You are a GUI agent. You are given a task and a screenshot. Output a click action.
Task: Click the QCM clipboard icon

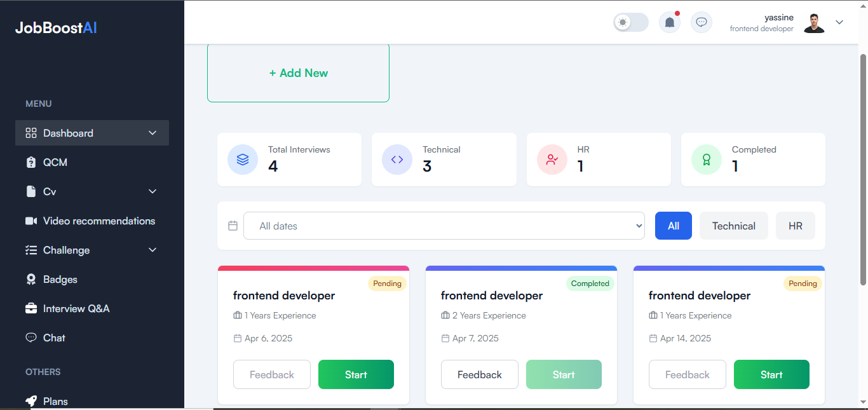(31, 162)
